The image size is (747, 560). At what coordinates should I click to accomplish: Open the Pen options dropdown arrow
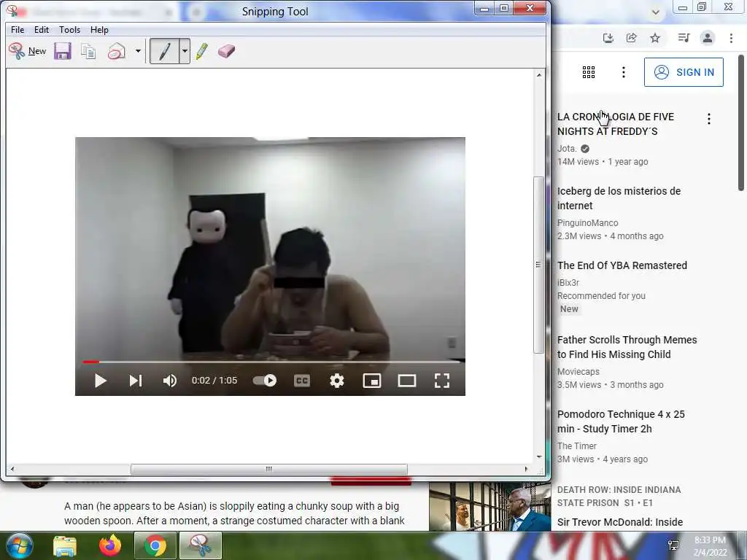click(185, 51)
